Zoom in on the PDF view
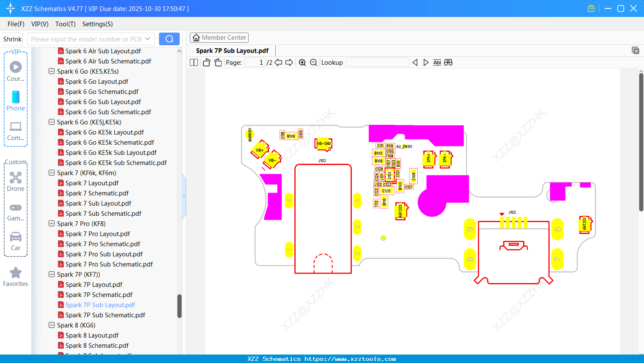644x363 pixels. coord(302,62)
